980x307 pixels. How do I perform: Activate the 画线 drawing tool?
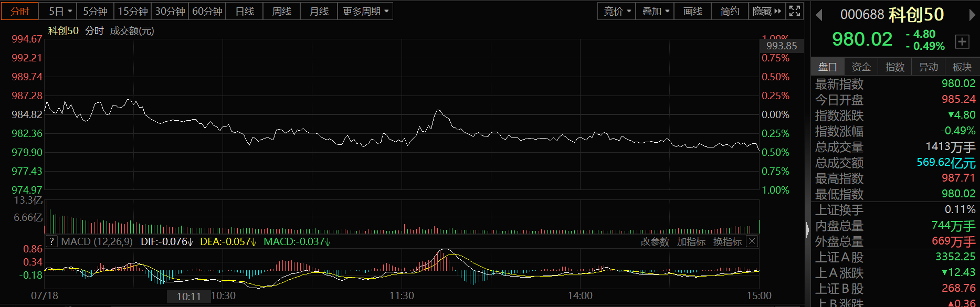[692, 11]
